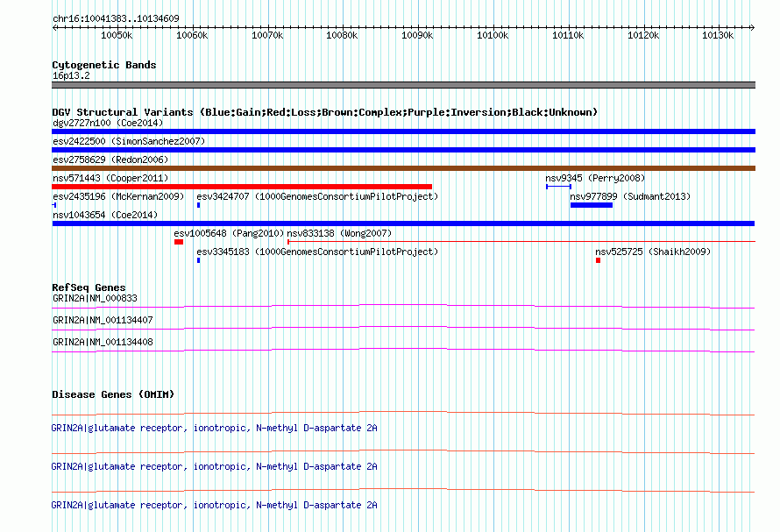
Task: Click the esv1005648 (Pang2010) text label
Action: (x=229, y=233)
